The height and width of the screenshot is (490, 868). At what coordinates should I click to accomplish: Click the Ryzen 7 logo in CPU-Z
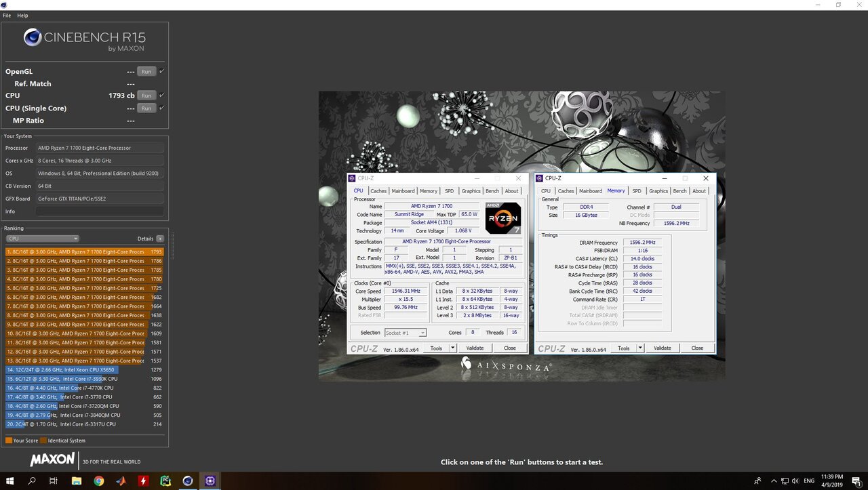coord(502,218)
